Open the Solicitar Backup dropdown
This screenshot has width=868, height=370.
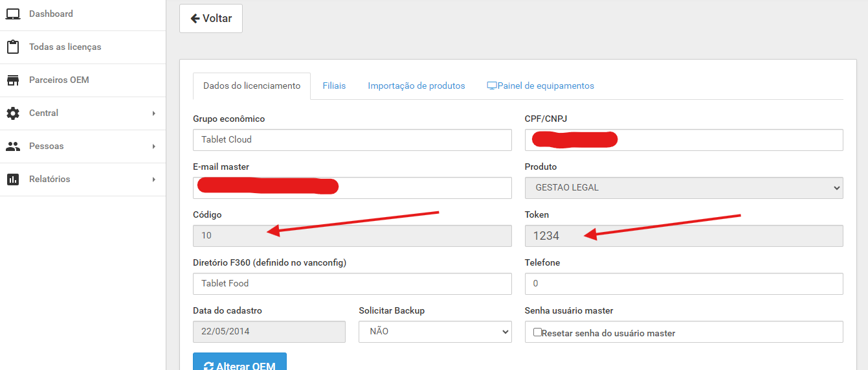435,332
